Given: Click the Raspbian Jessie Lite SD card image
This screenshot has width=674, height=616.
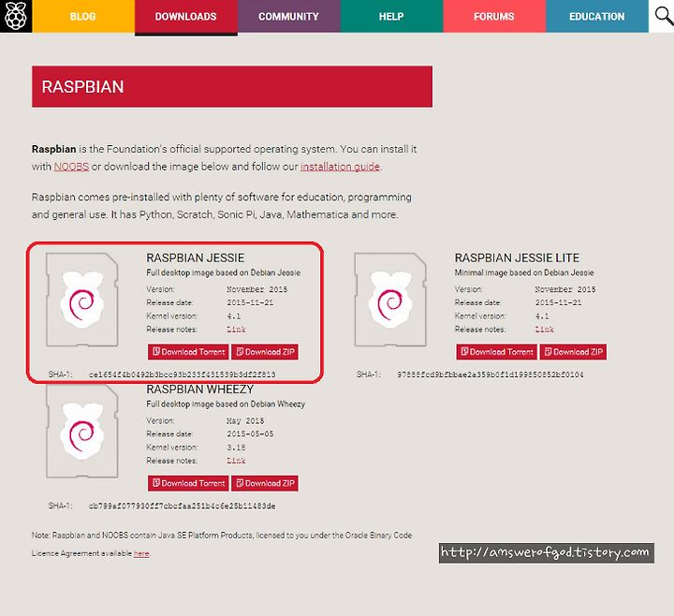Looking at the screenshot, I should [x=390, y=300].
